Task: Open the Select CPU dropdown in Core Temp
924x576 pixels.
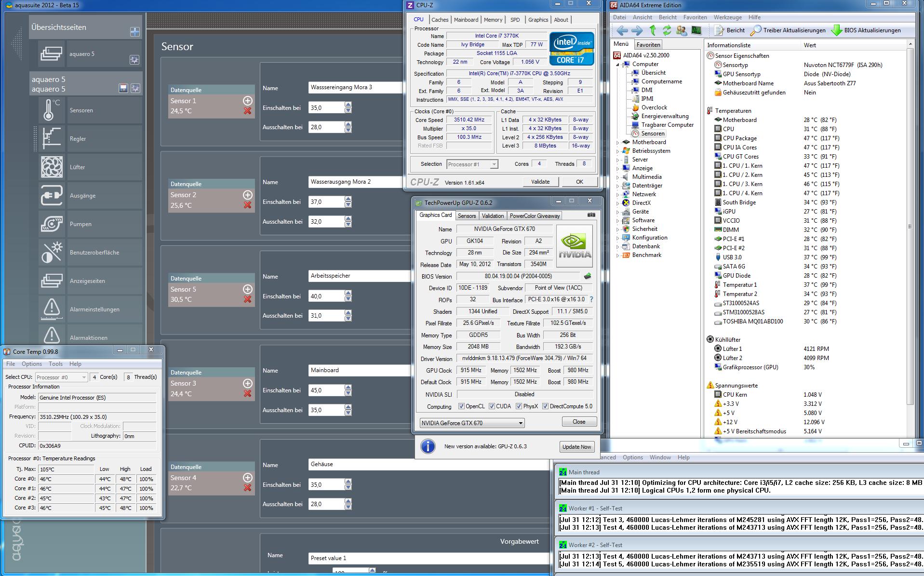Action: click(61, 377)
